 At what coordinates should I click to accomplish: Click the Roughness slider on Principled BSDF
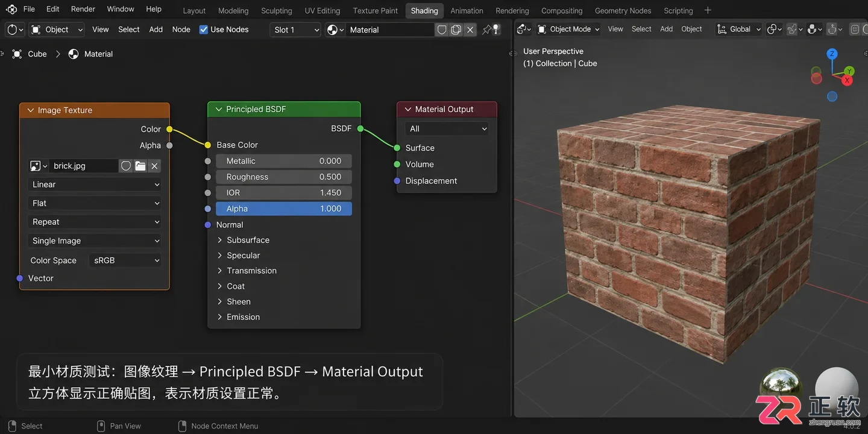(x=284, y=177)
